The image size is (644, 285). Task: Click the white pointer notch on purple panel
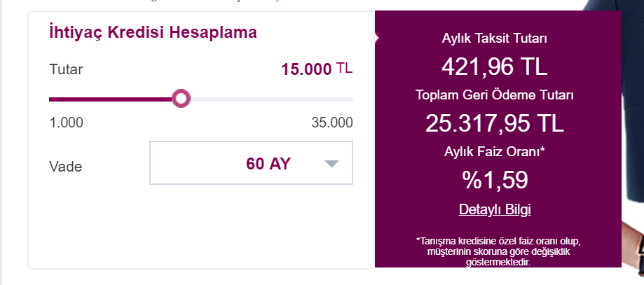click(x=376, y=38)
